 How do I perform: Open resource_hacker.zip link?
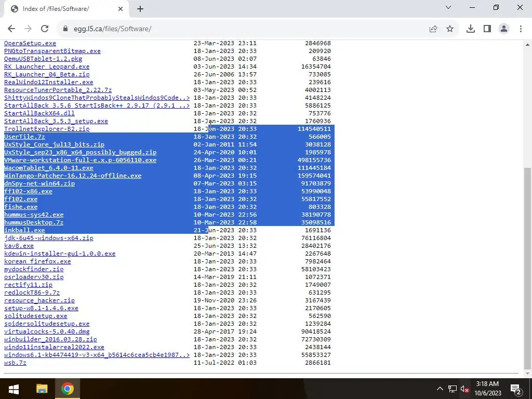(x=39, y=301)
